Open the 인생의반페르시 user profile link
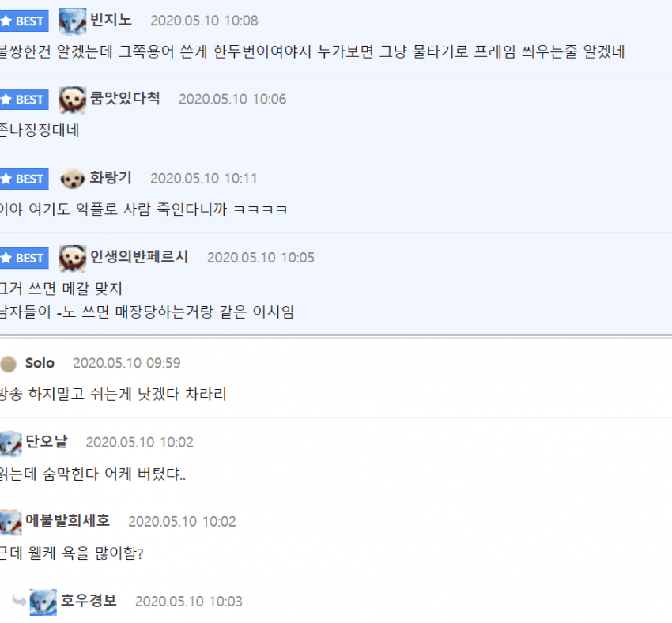 [139, 257]
